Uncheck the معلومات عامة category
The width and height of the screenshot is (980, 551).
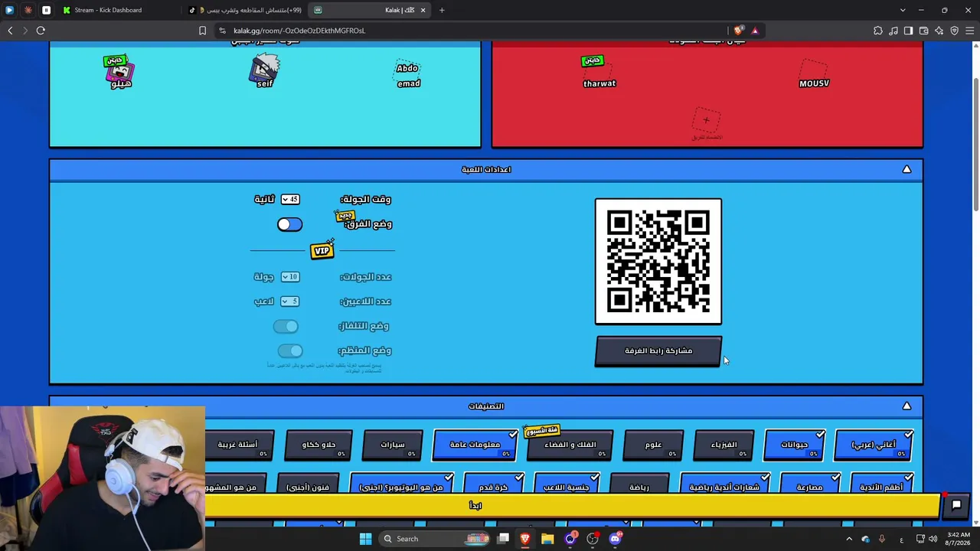473,445
